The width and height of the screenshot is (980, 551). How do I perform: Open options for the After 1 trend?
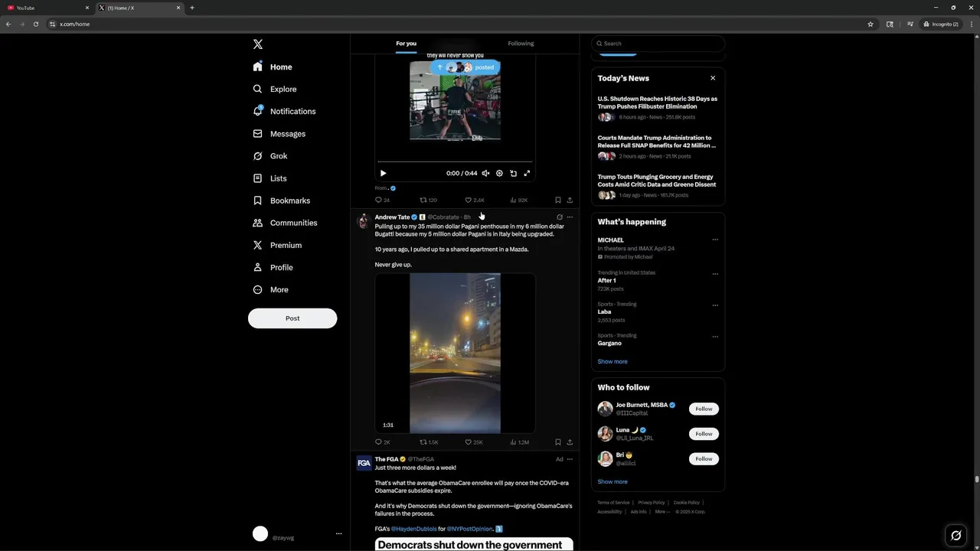coord(715,274)
